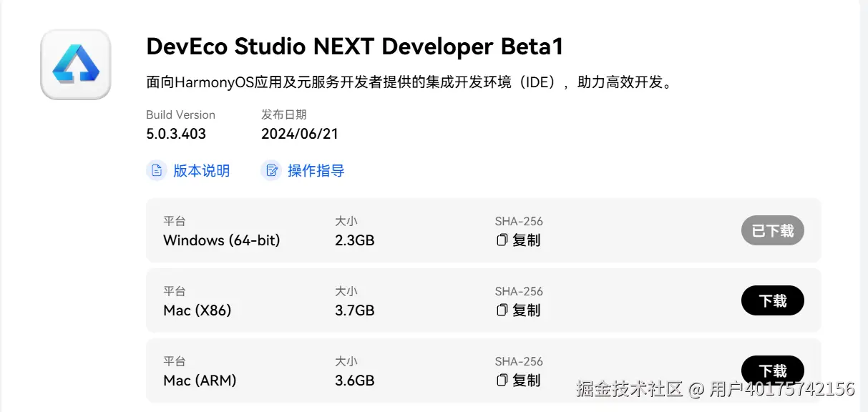Click the operation guide edit icon
The width and height of the screenshot is (868, 412).
click(271, 171)
